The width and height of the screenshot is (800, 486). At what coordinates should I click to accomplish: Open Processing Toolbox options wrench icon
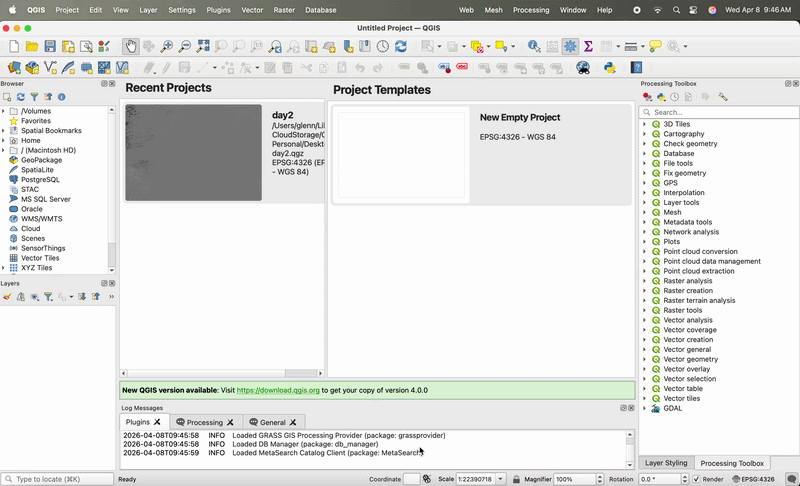[723, 97]
